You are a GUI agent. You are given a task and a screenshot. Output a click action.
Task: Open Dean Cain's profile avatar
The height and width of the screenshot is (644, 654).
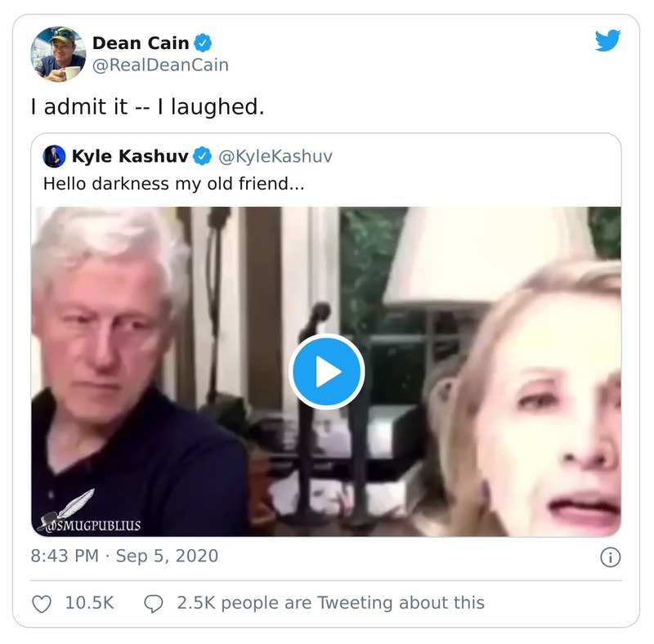click(x=58, y=54)
